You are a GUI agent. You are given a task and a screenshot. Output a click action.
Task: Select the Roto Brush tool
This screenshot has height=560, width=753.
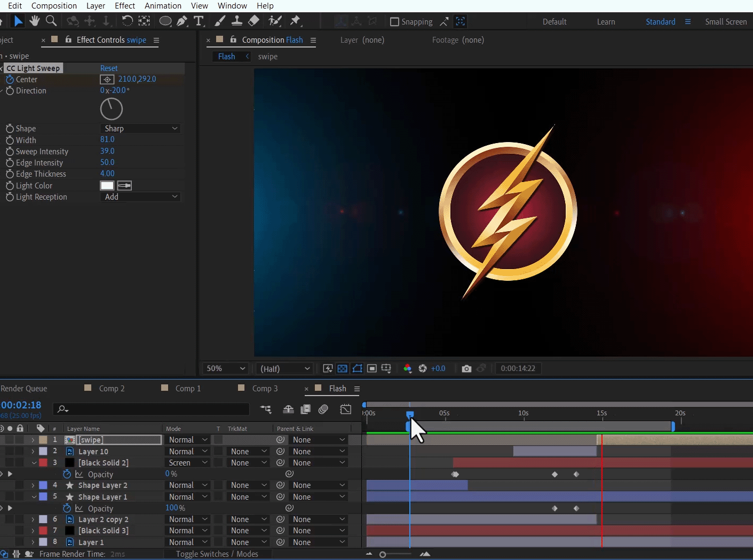(274, 21)
